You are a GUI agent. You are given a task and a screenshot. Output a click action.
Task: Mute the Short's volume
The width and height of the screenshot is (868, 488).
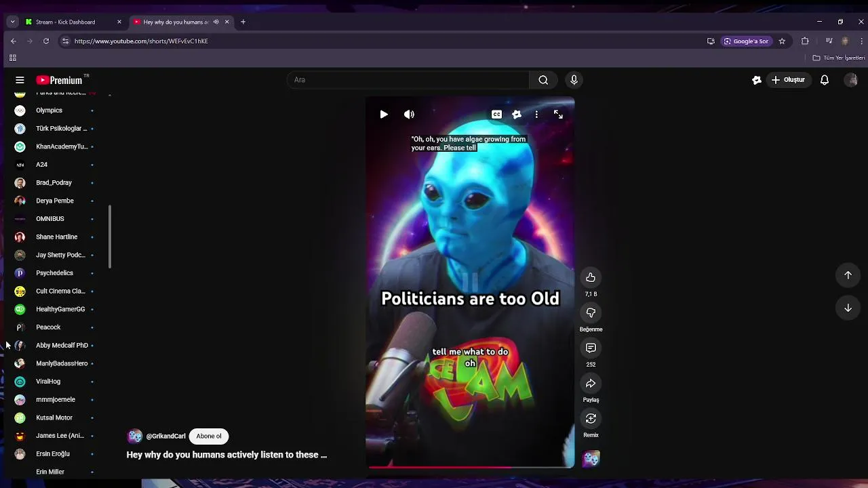click(x=409, y=115)
